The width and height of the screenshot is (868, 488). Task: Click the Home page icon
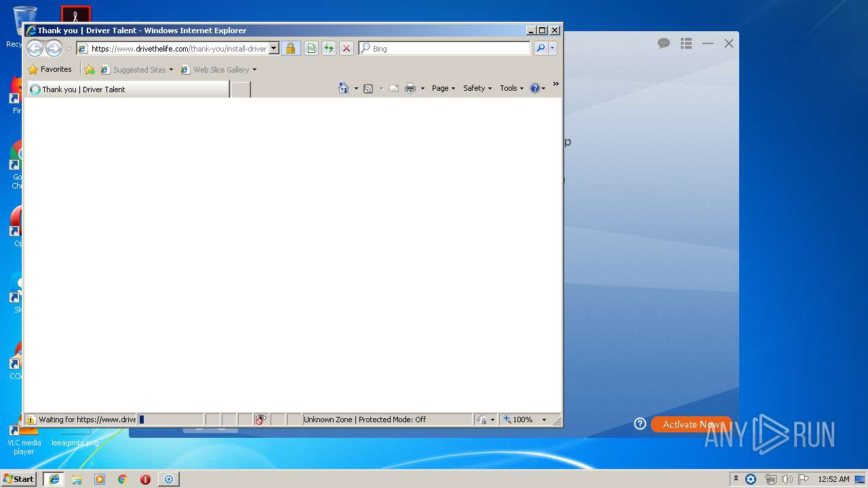pyautogui.click(x=344, y=88)
